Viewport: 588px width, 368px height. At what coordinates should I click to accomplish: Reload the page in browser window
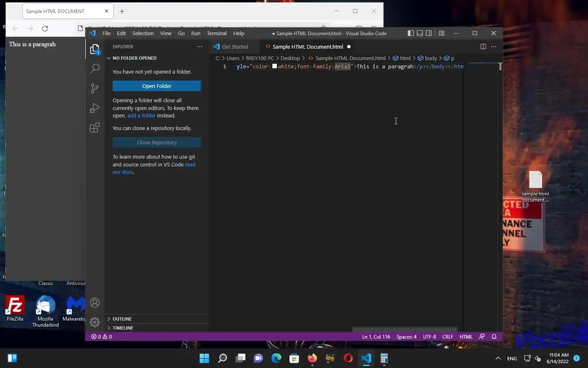45,28
